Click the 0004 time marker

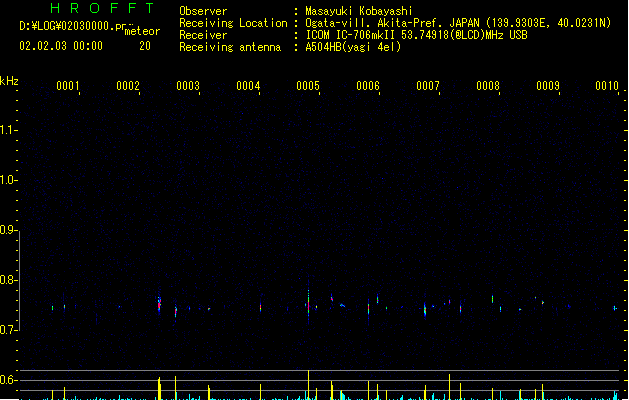pos(248,86)
